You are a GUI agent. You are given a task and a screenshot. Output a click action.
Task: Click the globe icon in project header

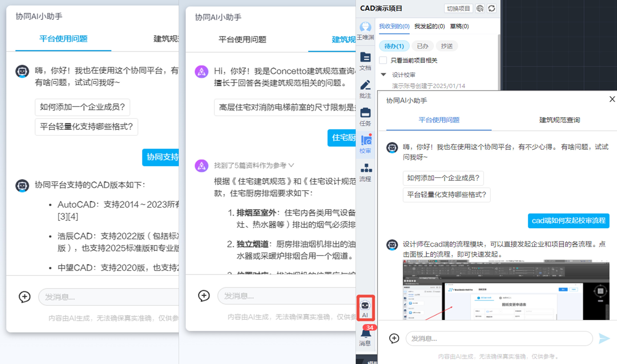click(x=480, y=9)
